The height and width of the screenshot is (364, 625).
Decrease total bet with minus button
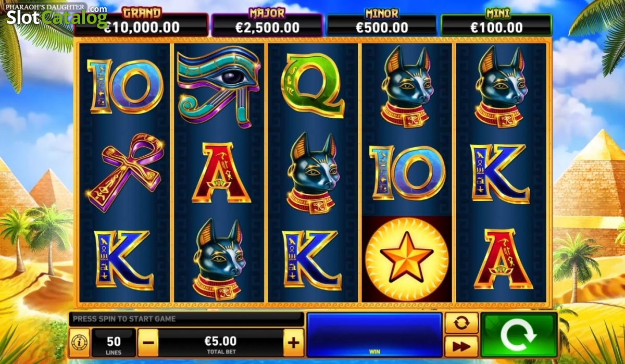click(148, 343)
